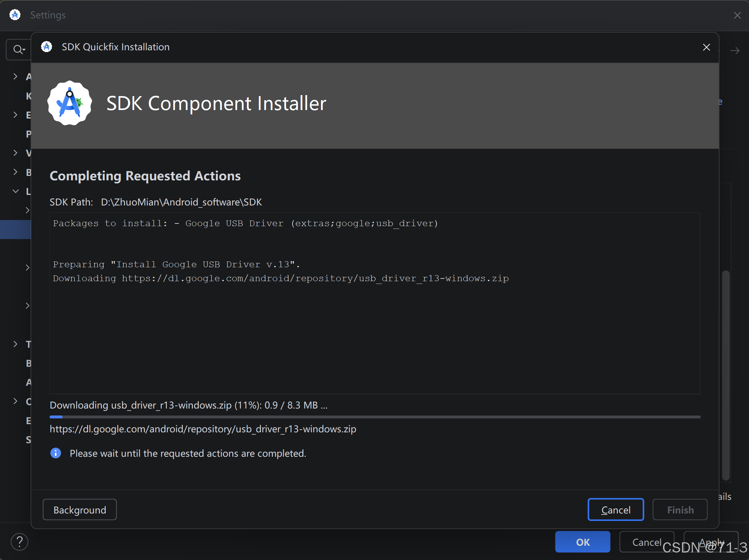Collapse the expanded 'L' settings category

coord(15,191)
